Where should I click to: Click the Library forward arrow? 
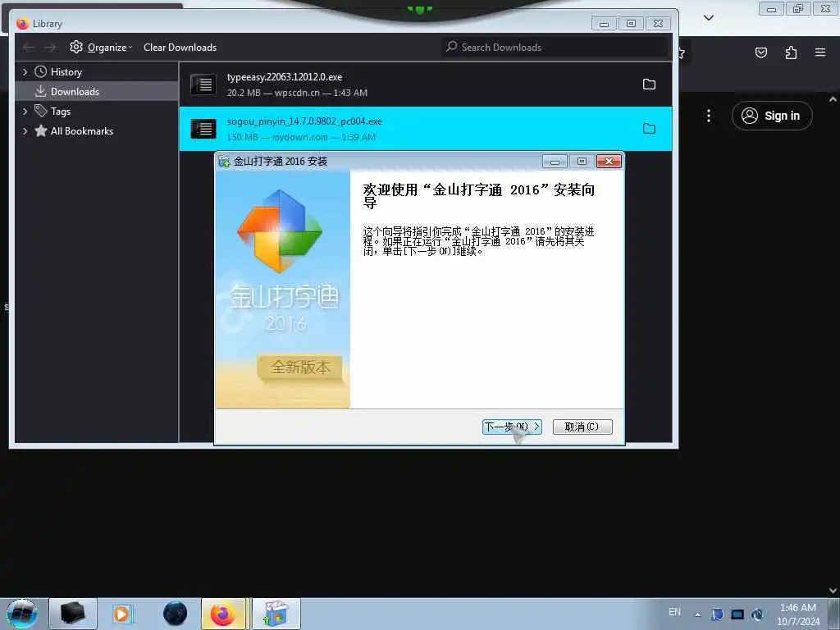click(50, 47)
